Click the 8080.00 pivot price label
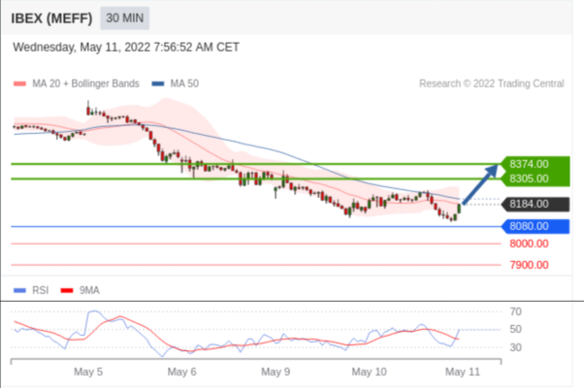584x392 pixels. pyautogui.click(x=535, y=226)
